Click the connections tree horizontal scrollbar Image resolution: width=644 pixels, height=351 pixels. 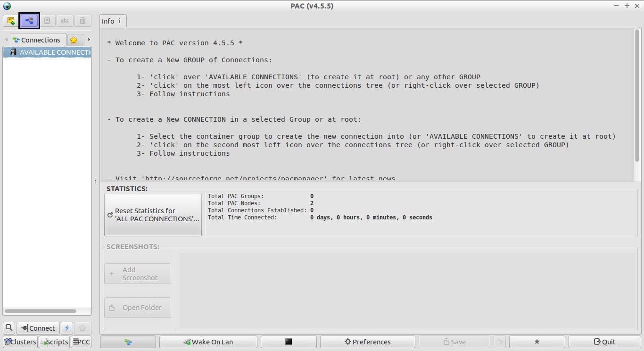click(x=41, y=311)
